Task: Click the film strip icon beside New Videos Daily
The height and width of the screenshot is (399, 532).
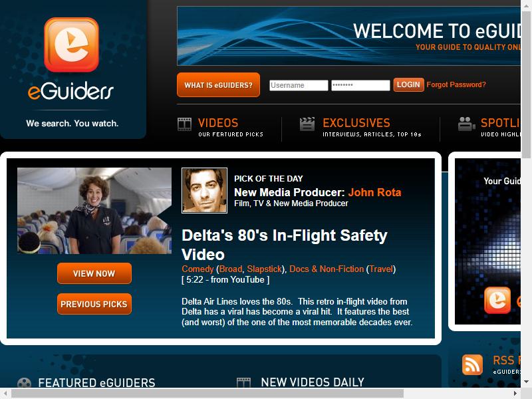Action: 243,382
